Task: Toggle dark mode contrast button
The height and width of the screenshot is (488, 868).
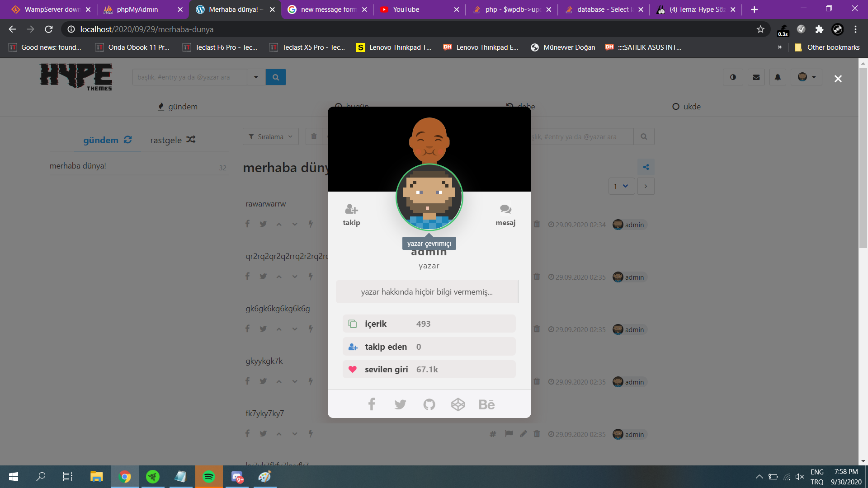Action: tap(733, 77)
